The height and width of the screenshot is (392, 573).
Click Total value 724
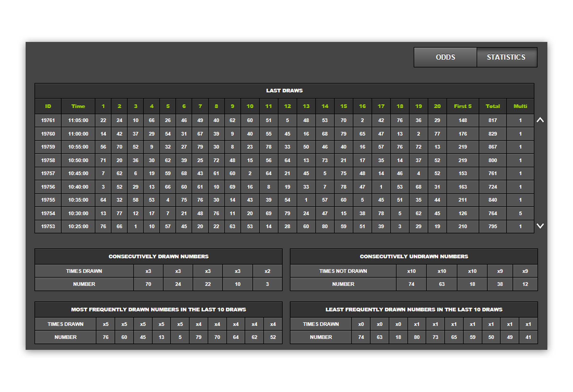(493, 187)
